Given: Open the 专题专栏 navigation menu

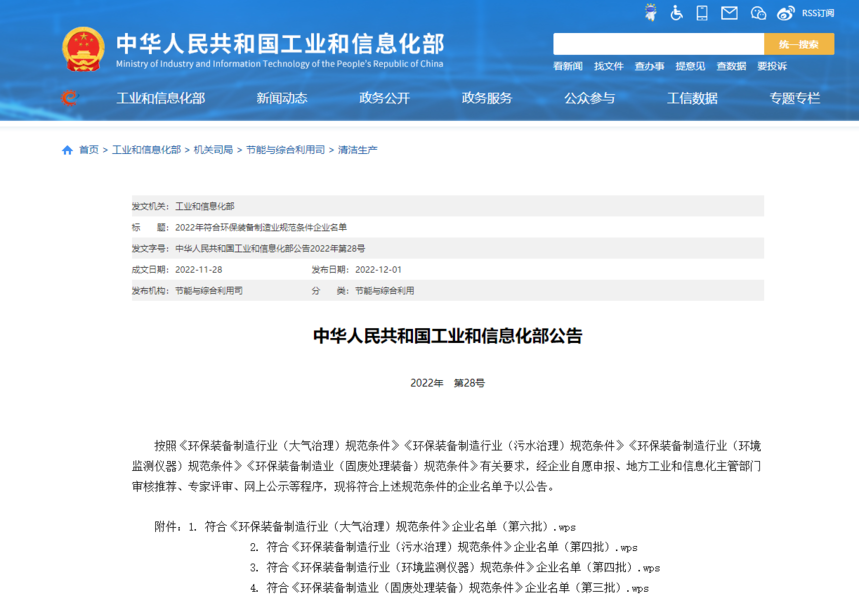Looking at the screenshot, I should click(x=795, y=98).
